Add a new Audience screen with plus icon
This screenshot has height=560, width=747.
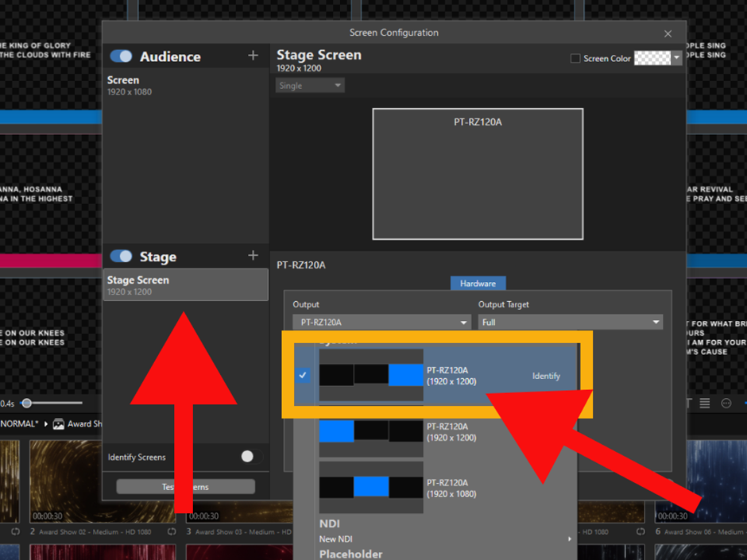click(x=253, y=56)
